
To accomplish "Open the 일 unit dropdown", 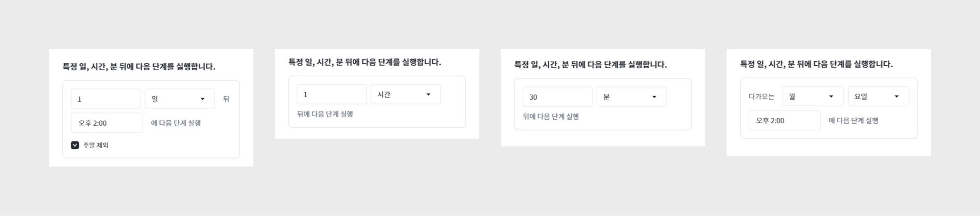I will coord(179,99).
